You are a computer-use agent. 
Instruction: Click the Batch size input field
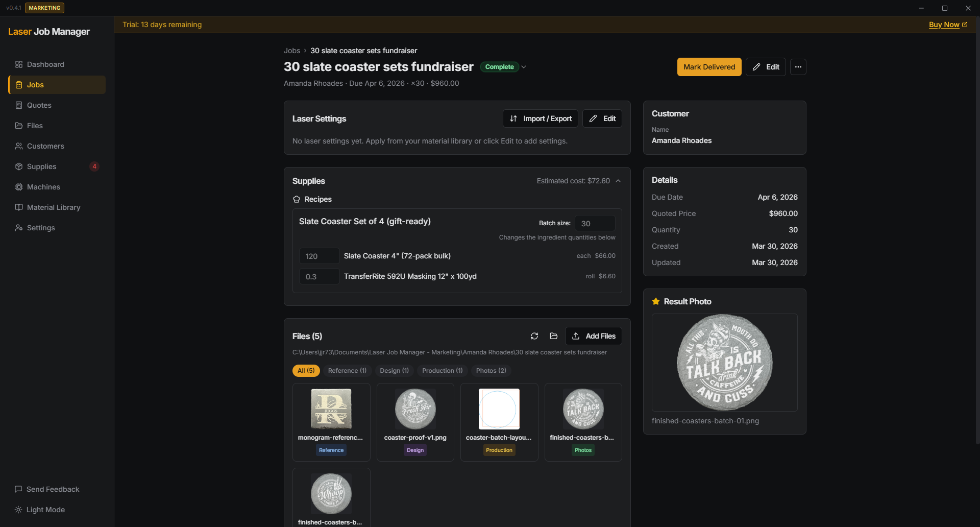pyautogui.click(x=595, y=223)
